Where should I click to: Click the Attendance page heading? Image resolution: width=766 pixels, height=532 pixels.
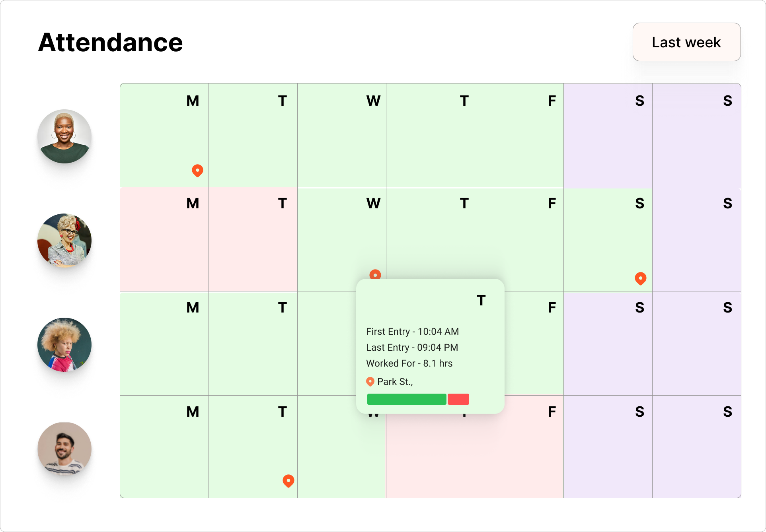[x=111, y=43]
